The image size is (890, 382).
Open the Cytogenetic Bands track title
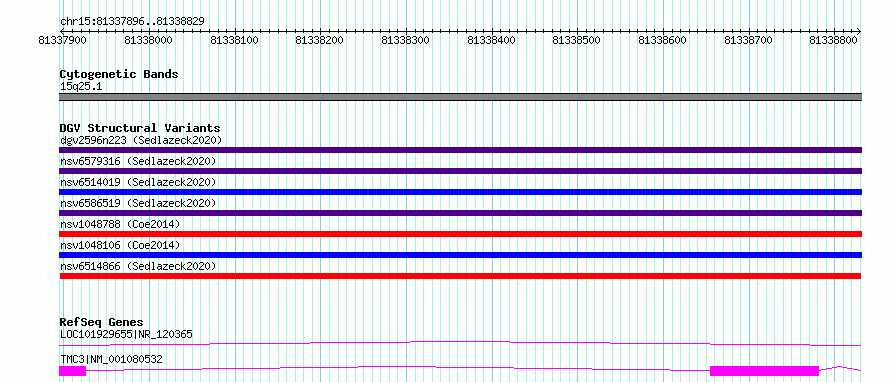tap(119, 74)
